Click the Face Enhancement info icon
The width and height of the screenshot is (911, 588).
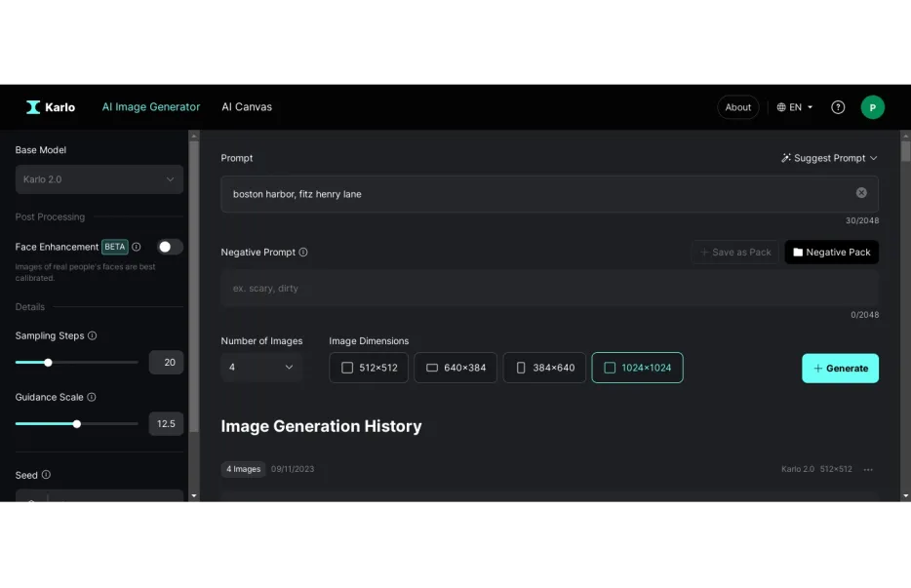click(x=136, y=247)
